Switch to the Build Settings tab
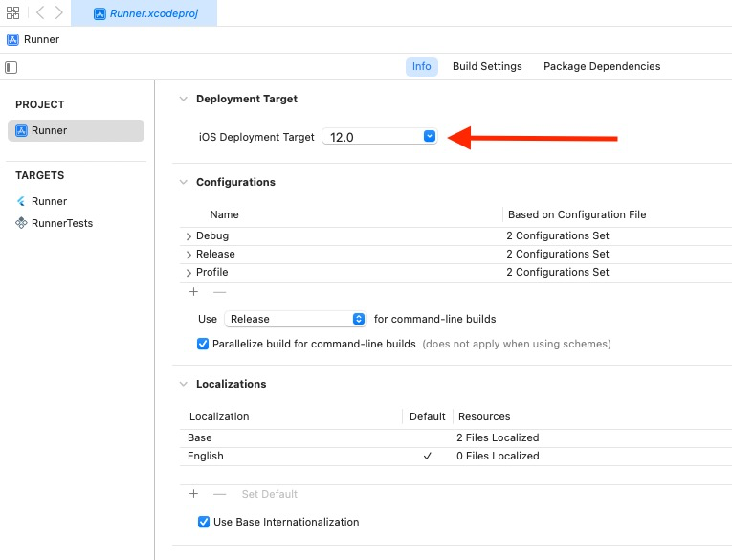Viewport: 732px width, 560px height. (487, 66)
